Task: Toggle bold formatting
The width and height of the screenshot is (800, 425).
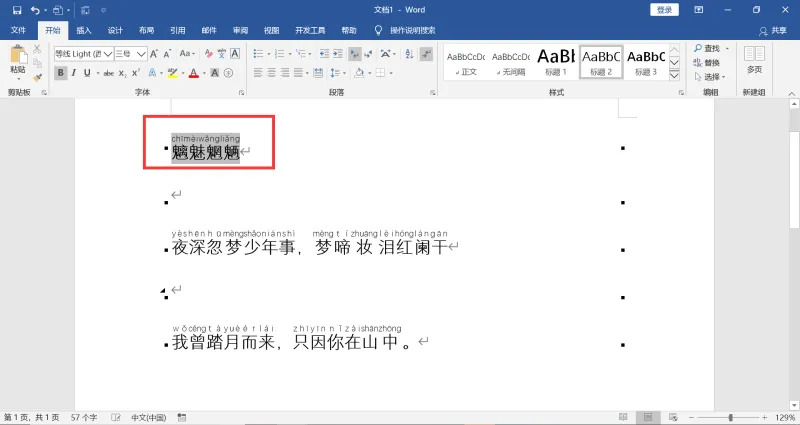Action: [x=61, y=73]
